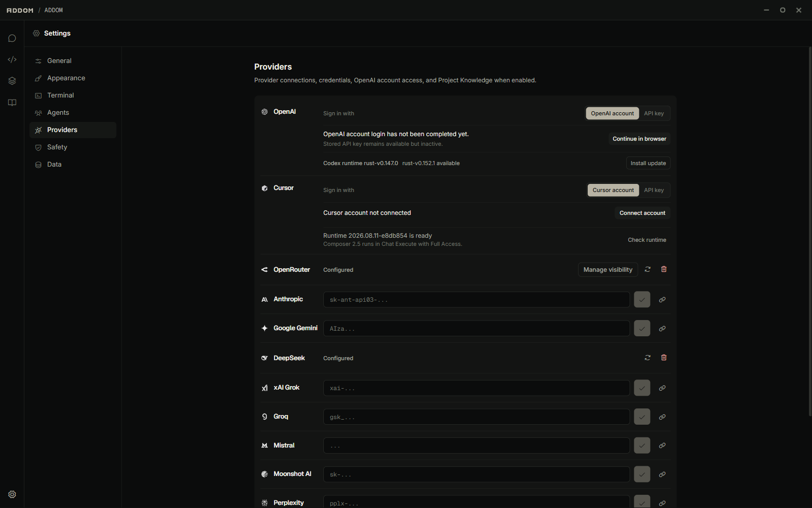Focus the Moonshot AI key field
This screenshot has height=508, width=812.
477,474
